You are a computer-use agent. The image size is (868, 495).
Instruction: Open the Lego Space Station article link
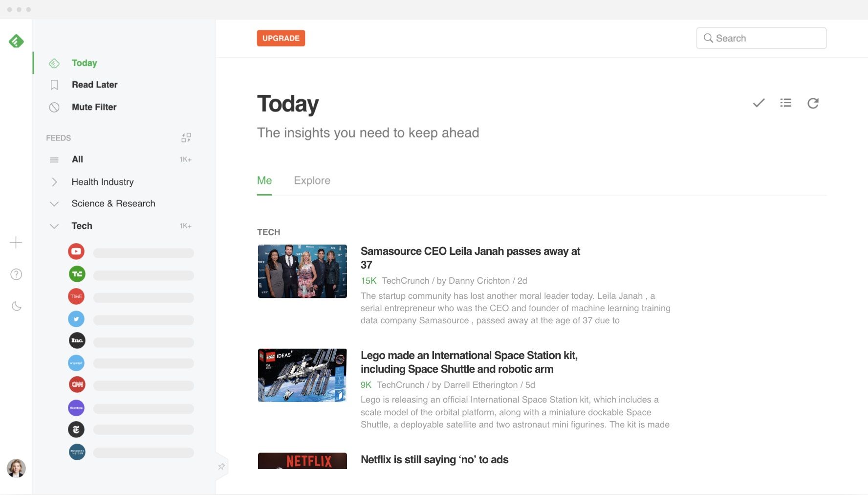point(469,362)
